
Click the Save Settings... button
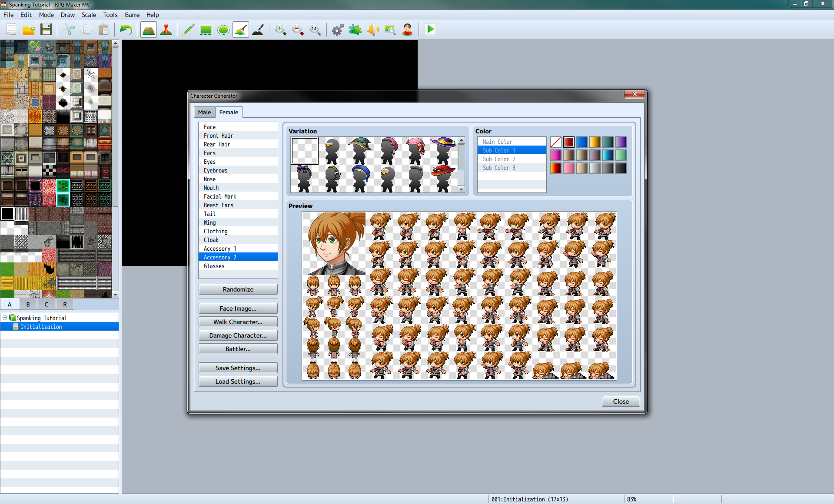(238, 368)
